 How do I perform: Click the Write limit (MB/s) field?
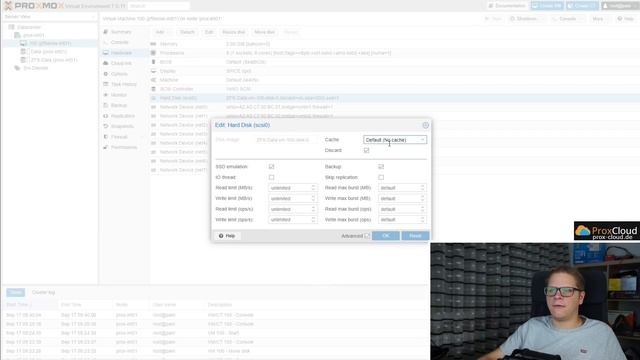point(292,198)
